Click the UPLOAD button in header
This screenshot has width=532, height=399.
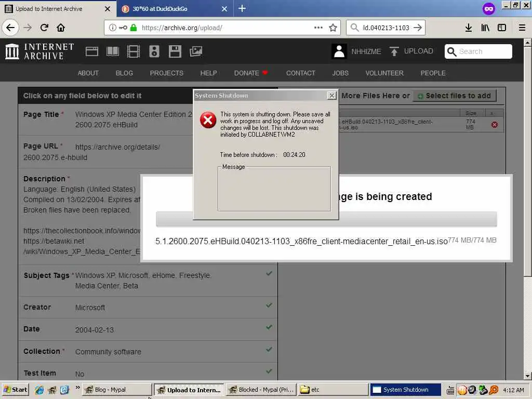coord(411,51)
